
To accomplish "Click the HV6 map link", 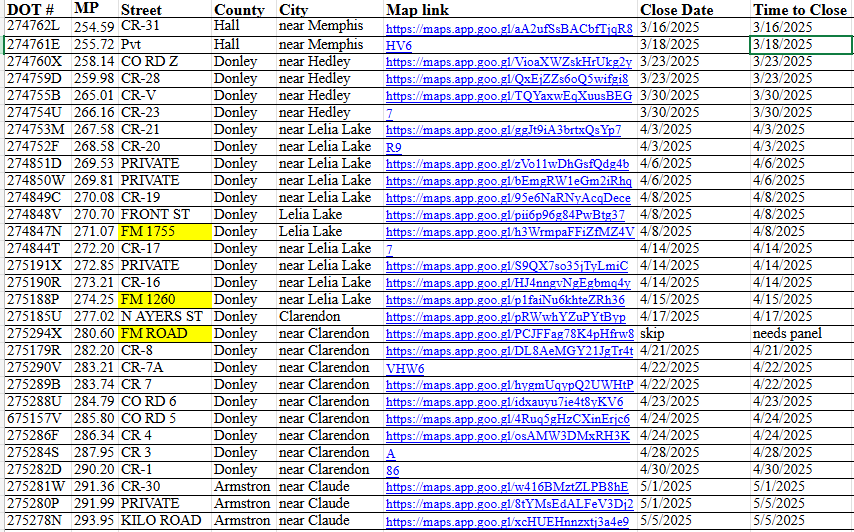I will click(x=399, y=46).
